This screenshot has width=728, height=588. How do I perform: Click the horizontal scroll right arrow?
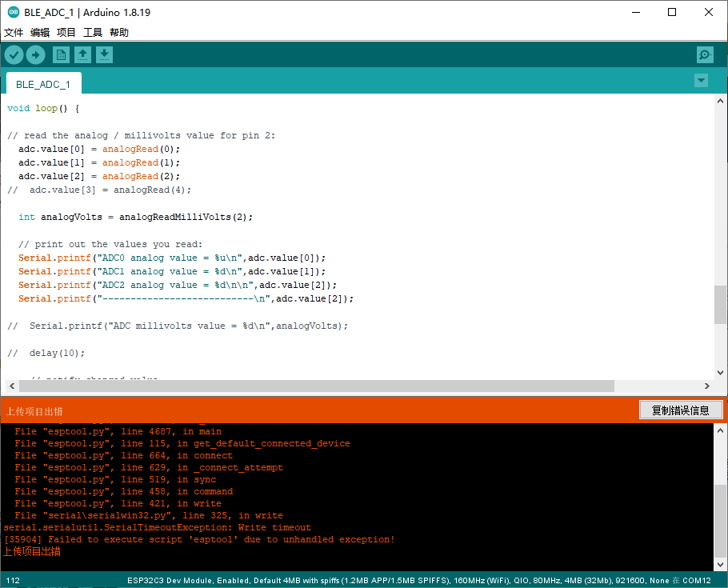pyautogui.click(x=707, y=386)
